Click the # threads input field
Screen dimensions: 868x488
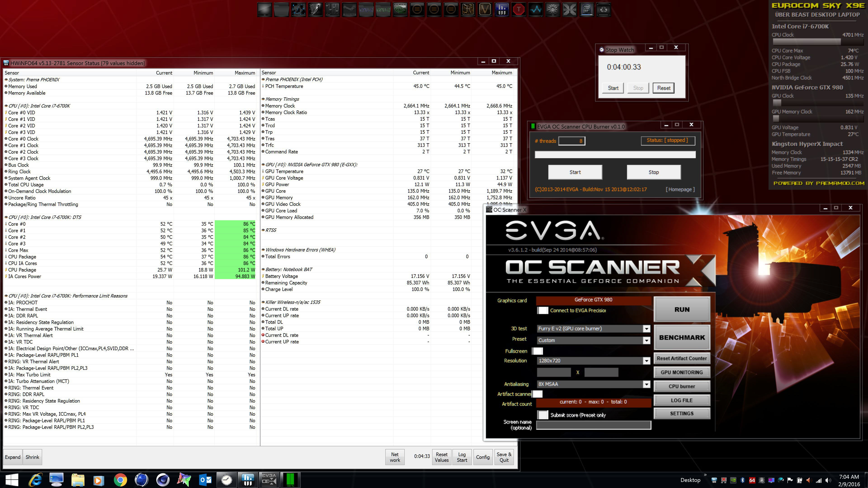click(x=572, y=141)
